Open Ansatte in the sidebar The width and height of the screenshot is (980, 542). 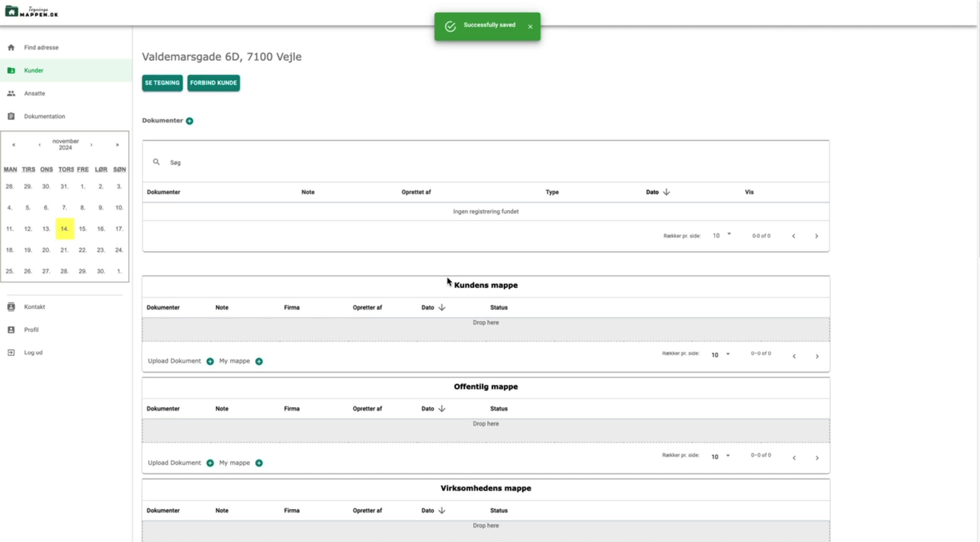34,93
